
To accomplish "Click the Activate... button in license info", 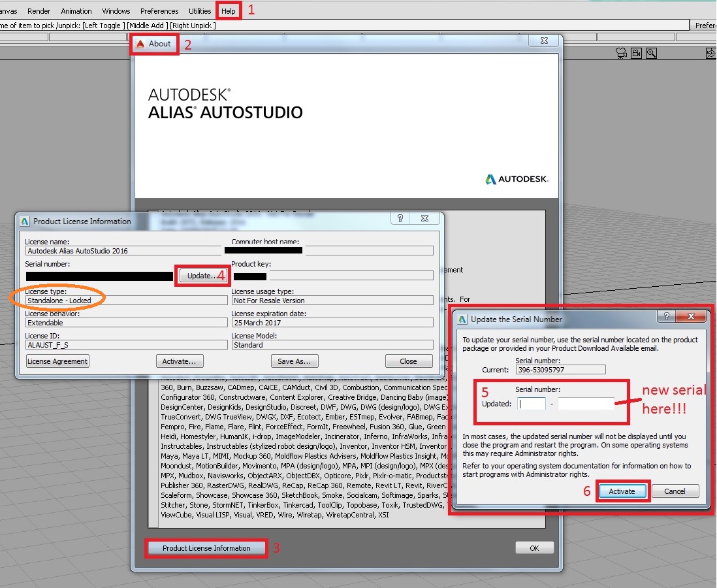I will (x=179, y=361).
